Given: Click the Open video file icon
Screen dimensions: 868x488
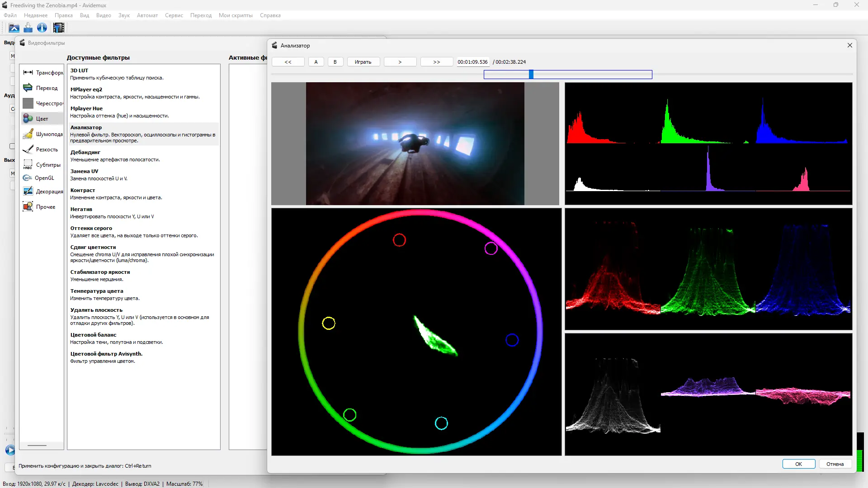Looking at the screenshot, I should click(x=14, y=28).
